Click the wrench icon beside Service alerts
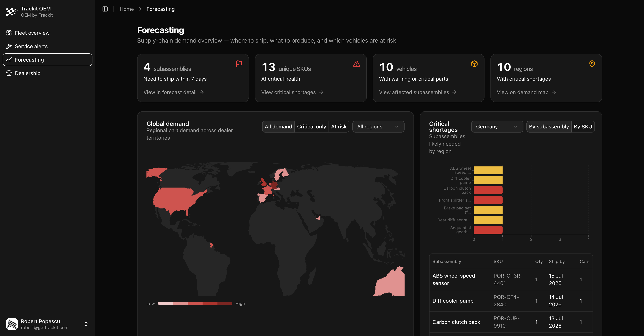The image size is (644, 336). pos(9,46)
